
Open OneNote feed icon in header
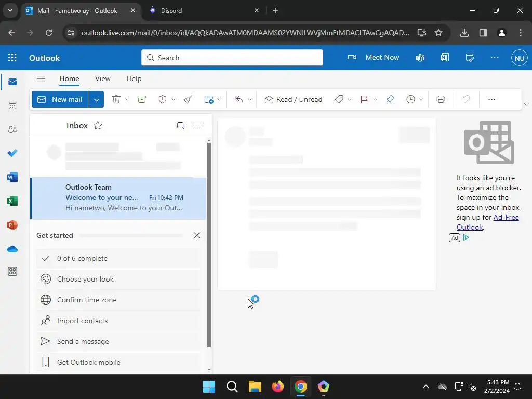coord(445,58)
